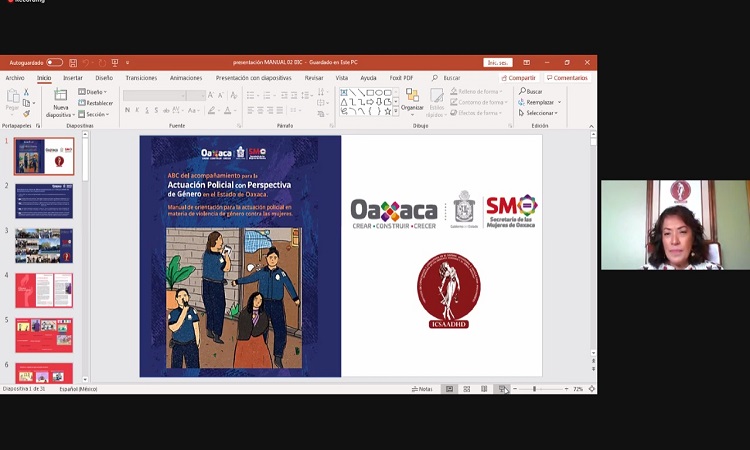Switch to the Insertar tab
Screen dimensions: 750x450
pos(73,78)
